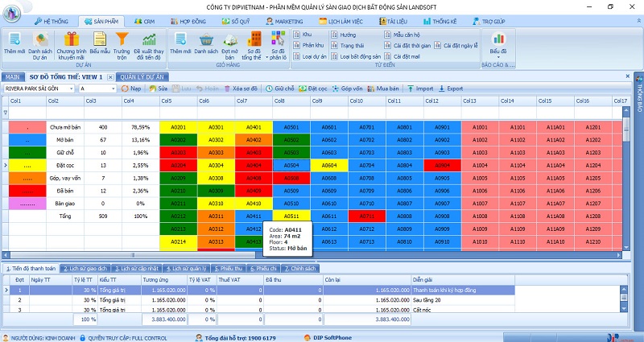Viewport: 644px width, 342px height.
Task: Open the Hướng dictionary item
Action: click(344, 35)
